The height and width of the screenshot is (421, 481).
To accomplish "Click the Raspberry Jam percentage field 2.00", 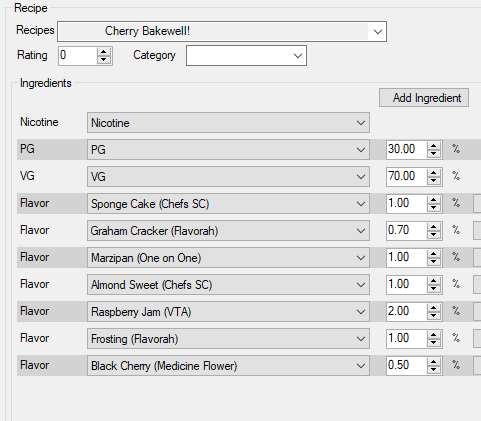I will pos(406,311).
